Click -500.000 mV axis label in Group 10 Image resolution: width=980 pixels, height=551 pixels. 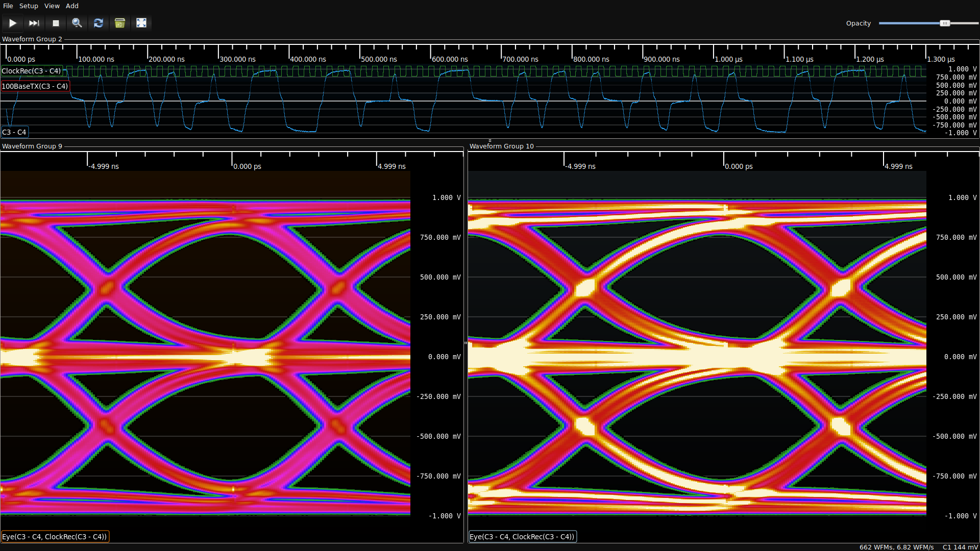954,436
